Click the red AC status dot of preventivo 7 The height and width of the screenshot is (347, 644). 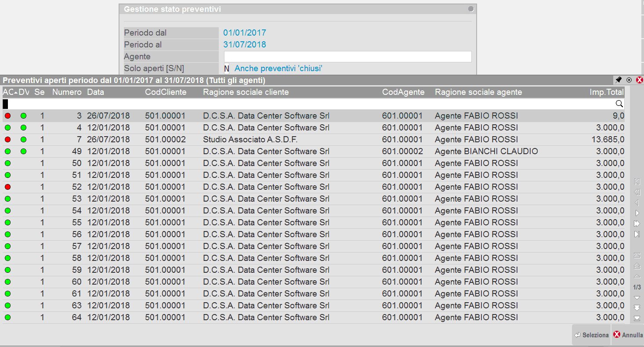click(x=7, y=140)
